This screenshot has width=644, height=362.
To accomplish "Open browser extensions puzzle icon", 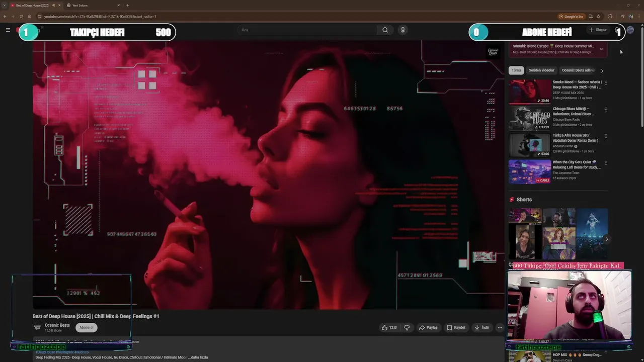I will (x=610, y=16).
